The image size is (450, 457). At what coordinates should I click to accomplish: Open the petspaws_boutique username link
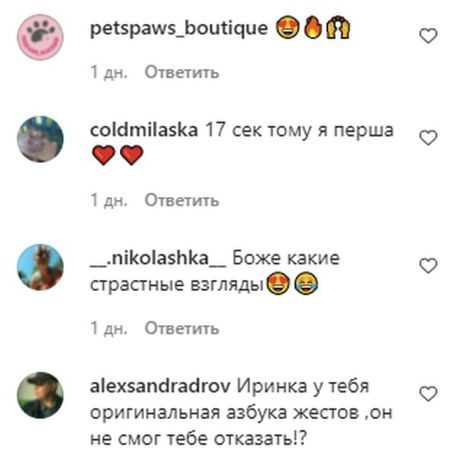click(x=179, y=29)
